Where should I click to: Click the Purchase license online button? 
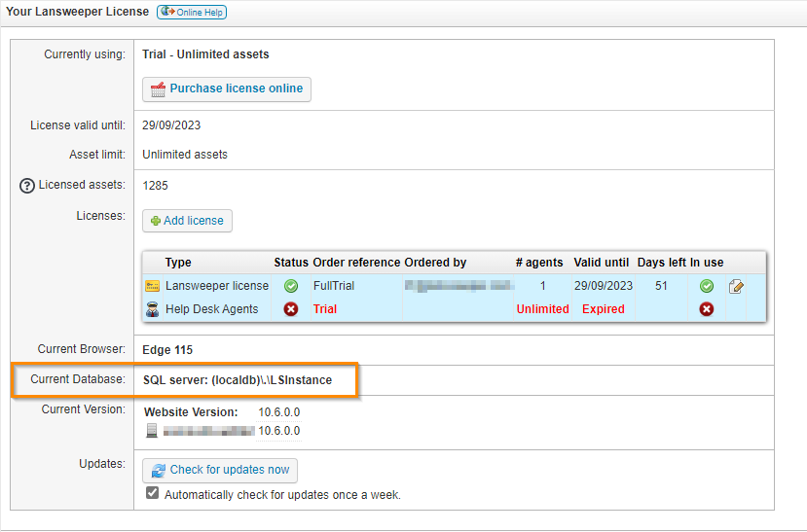[227, 89]
